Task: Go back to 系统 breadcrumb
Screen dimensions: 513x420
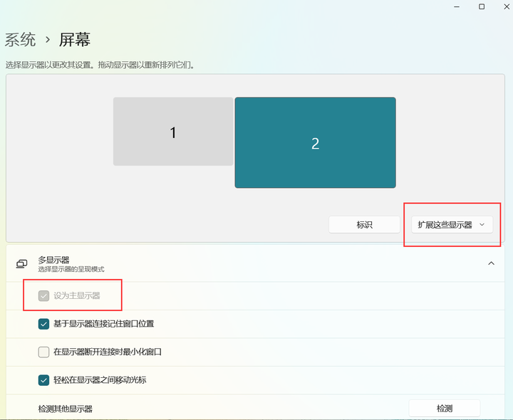Action: pyautogui.click(x=20, y=40)
